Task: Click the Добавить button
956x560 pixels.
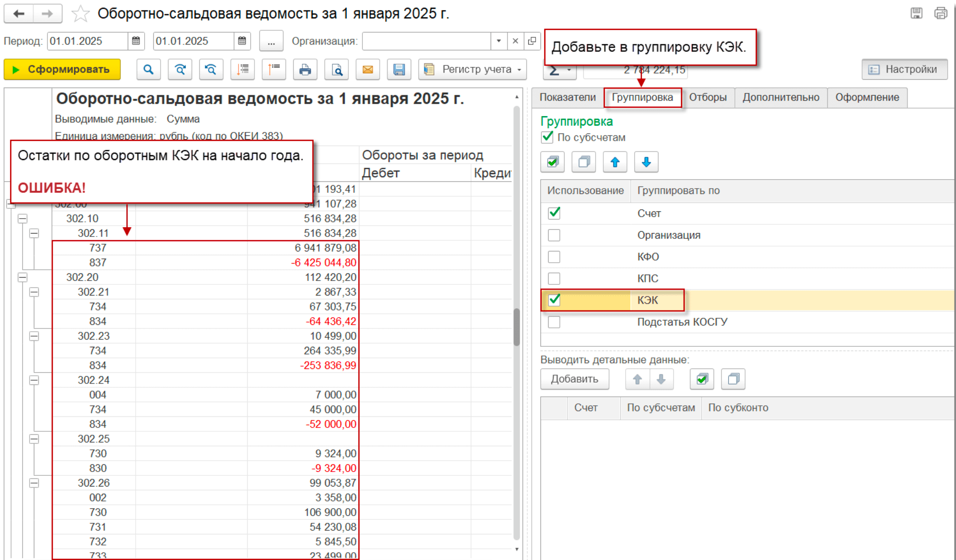Action: tap(574, 379)
